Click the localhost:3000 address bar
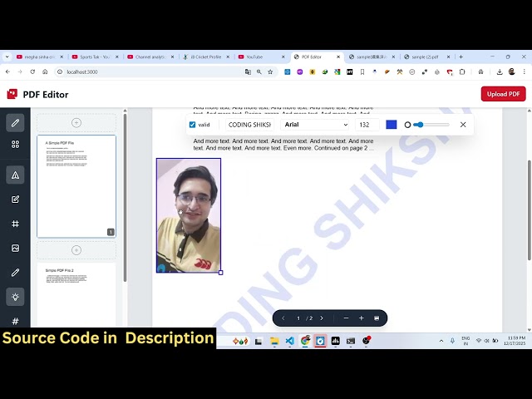This screenshot has height=399, width=532. tap(150, 72)
